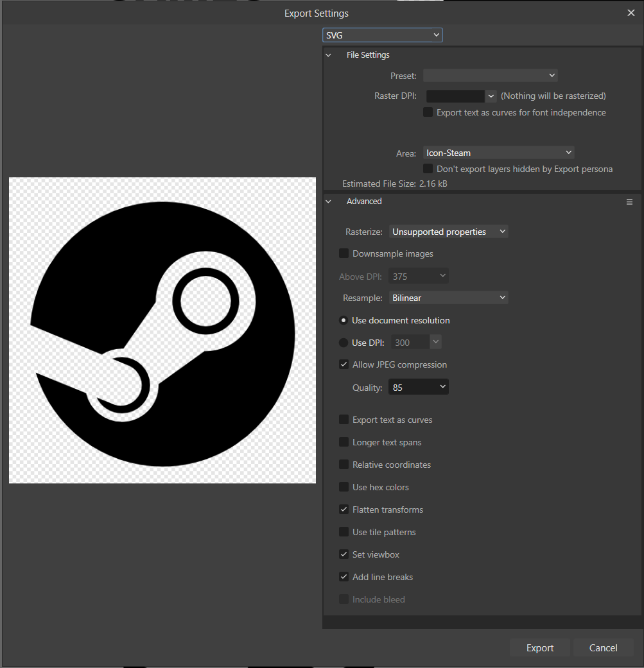Enable the Downsample images checkbox
Screen dimensions: 644x668
click(344, 253)
